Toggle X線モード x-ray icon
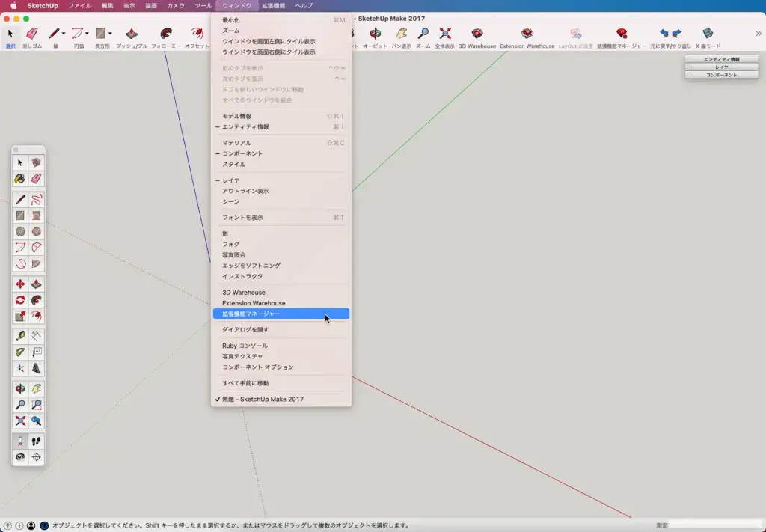Image resolution: width=766 pixels, height=532 pixels. coord(708,34)
